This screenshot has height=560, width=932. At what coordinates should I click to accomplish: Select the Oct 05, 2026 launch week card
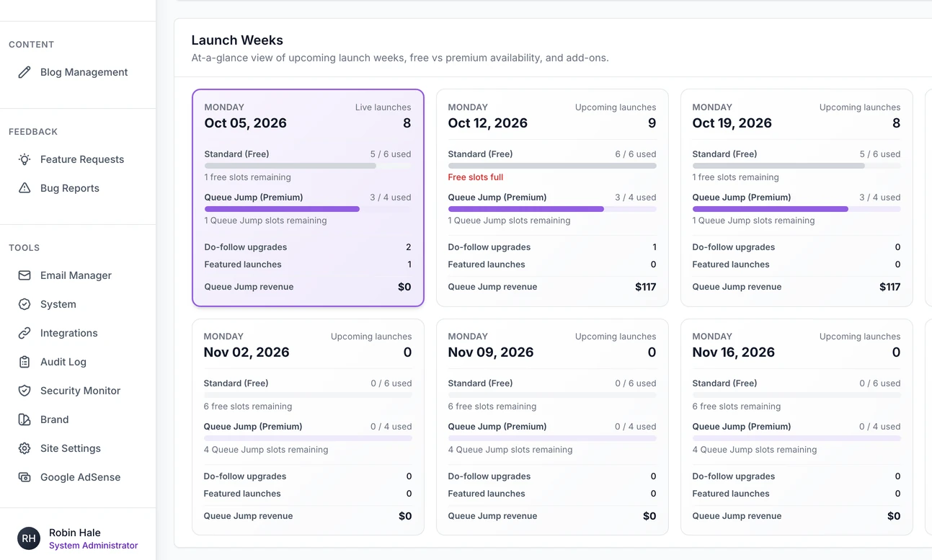(x=308, y=197)
